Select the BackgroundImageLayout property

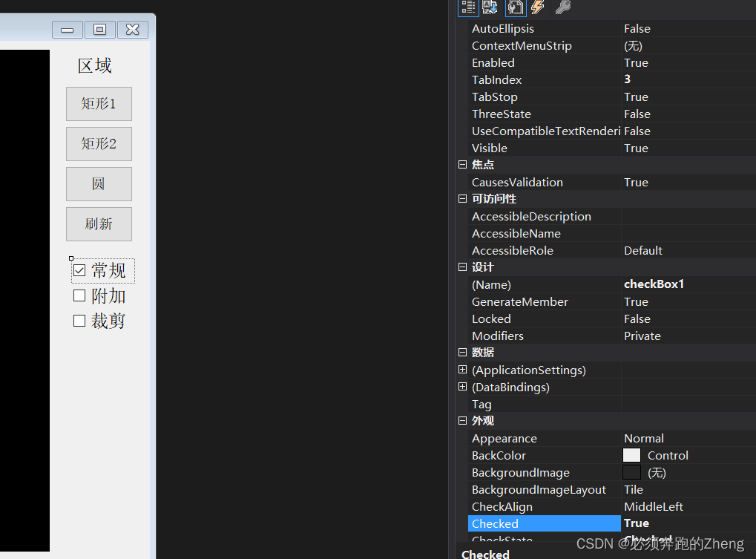tap(612, 489)
